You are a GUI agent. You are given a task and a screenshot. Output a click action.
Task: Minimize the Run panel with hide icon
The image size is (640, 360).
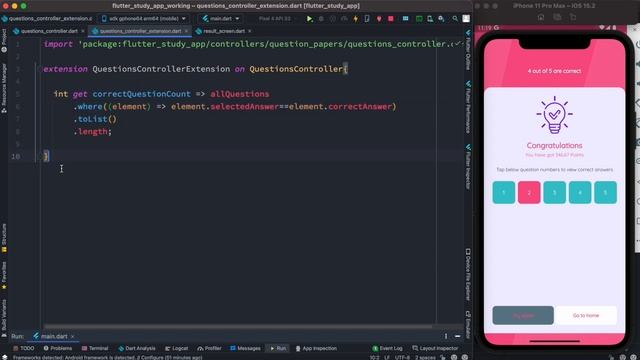[x=458, y=336]
